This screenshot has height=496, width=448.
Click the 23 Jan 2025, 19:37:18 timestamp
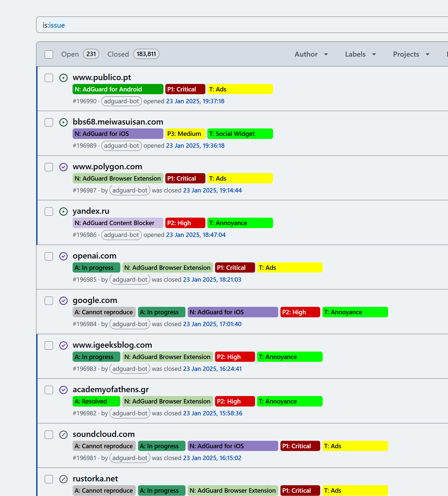pyautogui.click(x=195, y=101)
